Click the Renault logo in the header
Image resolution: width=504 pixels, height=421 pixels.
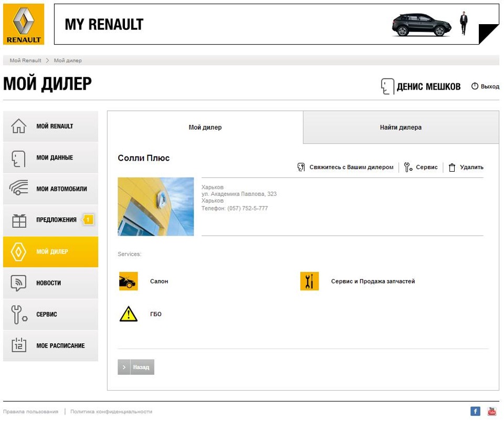24,24
